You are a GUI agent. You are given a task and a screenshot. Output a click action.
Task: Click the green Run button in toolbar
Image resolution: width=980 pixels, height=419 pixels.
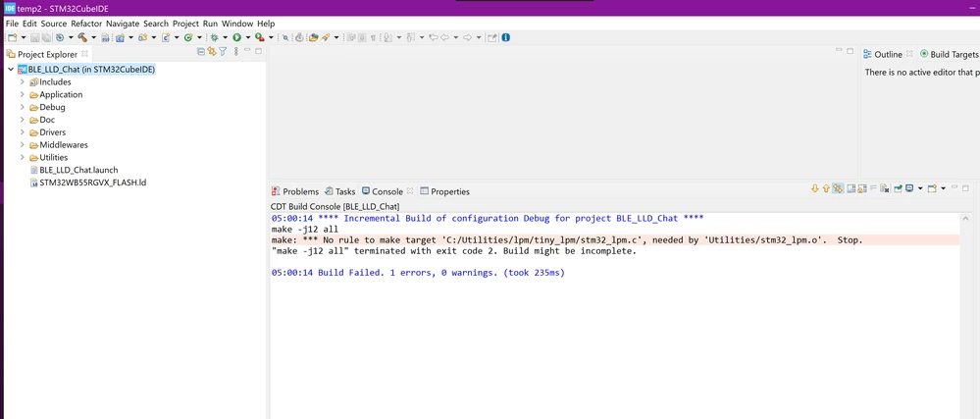(236, 37)
